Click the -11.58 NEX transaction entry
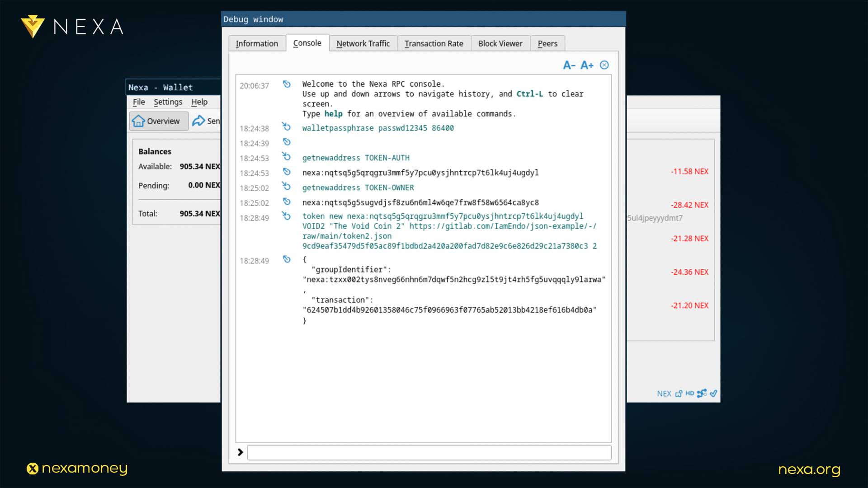Image resolution: width=868 pixels, height=488 pixels. tap(689, 172)
